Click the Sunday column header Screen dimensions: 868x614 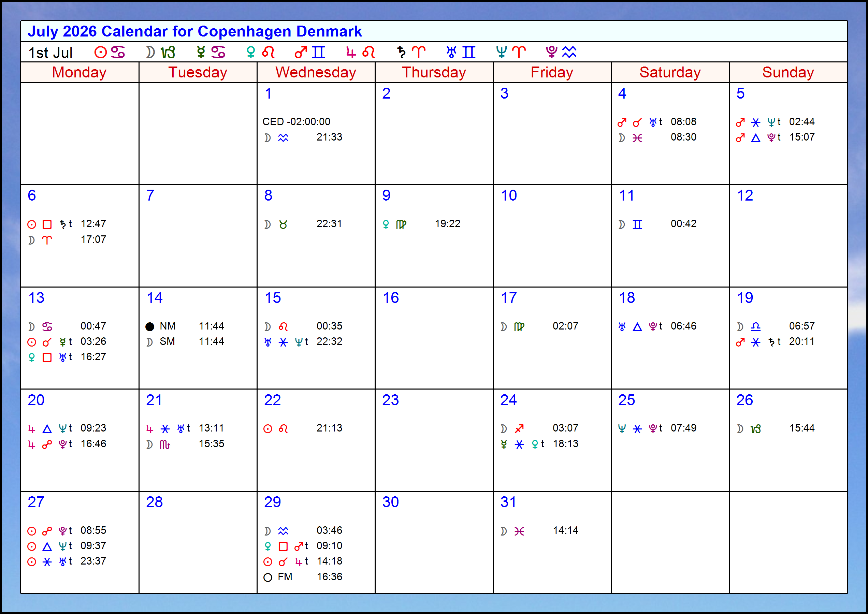(x=788, y=72)
